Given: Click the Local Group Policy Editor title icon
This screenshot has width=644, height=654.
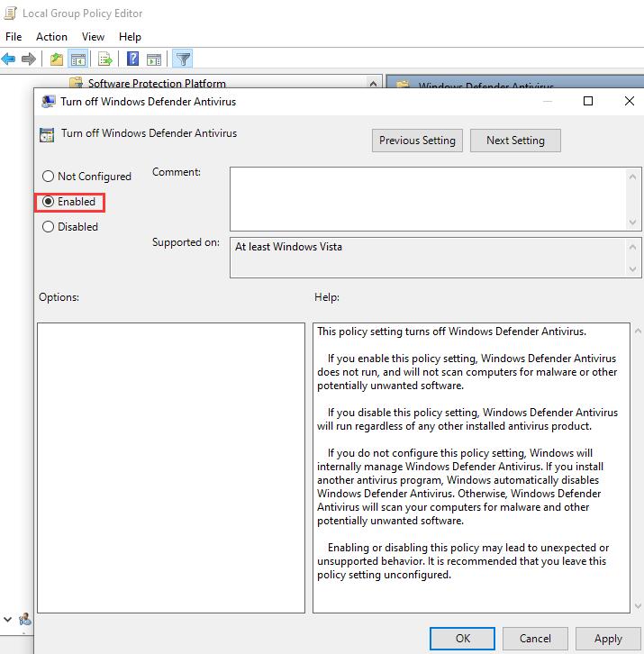Looking at the screenshot, I should click(10, 14).
